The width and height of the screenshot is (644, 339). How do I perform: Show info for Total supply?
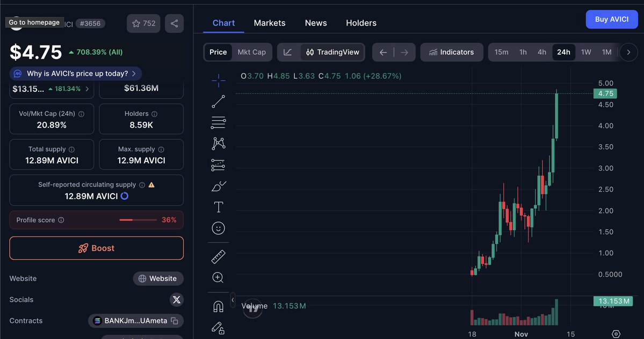click(71, 150)
